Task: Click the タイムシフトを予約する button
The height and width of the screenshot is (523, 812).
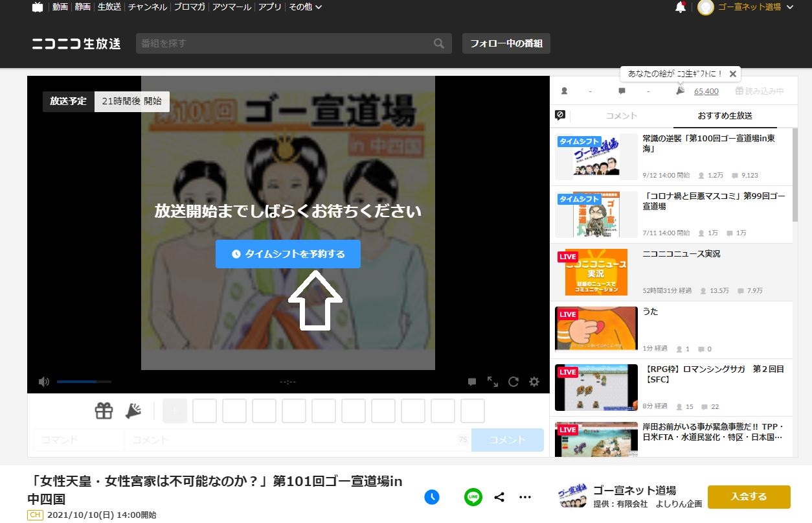Action: coord(288,254)
